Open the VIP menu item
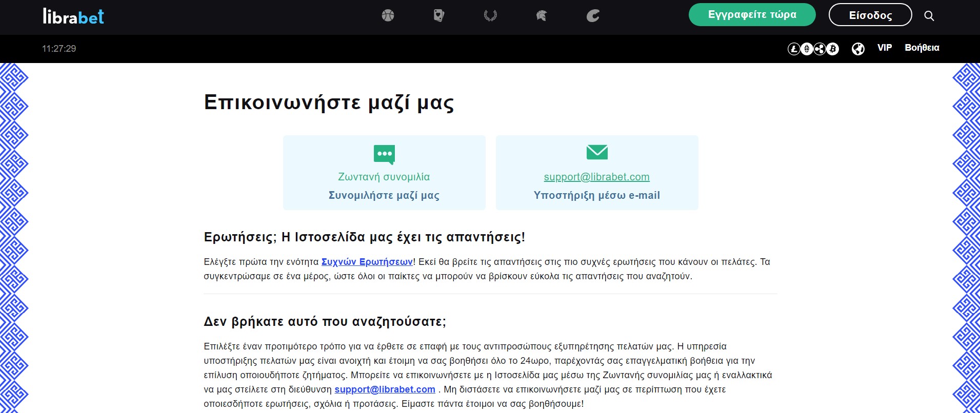This screenshot has height=413, width=980. point(885,48)
